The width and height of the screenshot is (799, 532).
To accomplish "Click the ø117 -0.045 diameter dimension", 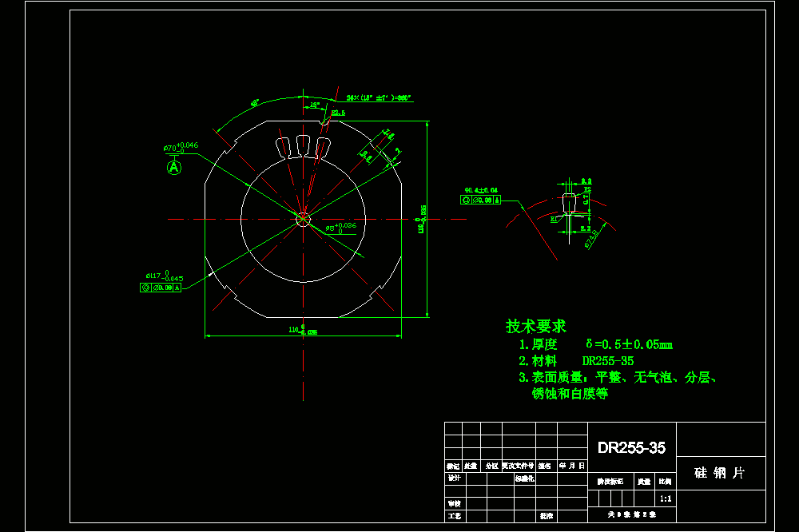I will click(164, 276).
